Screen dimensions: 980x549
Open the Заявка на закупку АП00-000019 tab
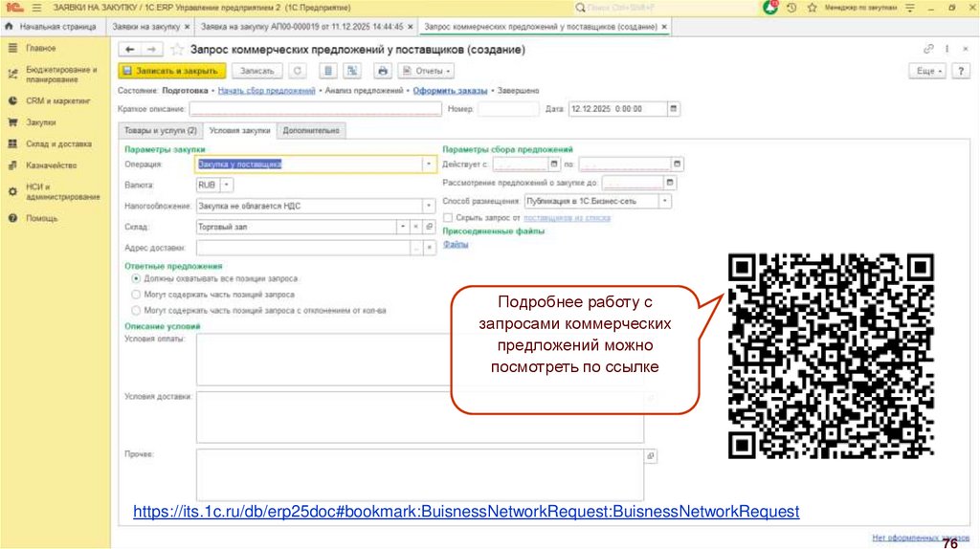[x=301, y=26]
